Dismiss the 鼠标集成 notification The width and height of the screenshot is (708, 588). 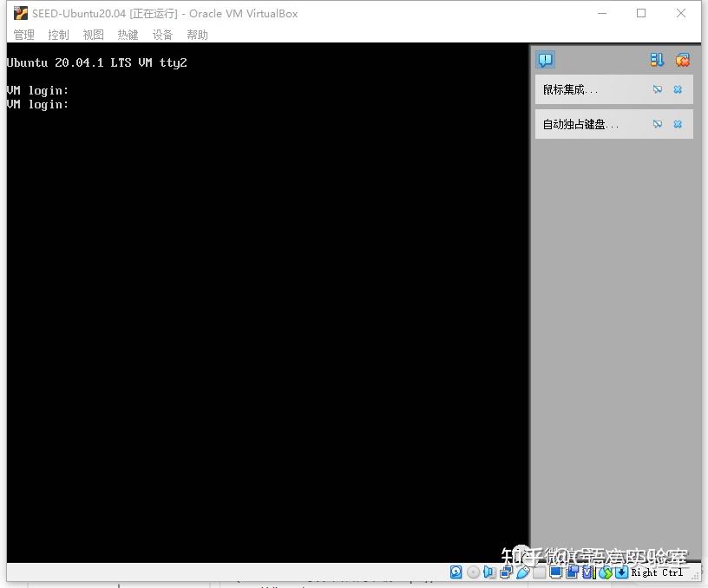click(x=678, y=89)
